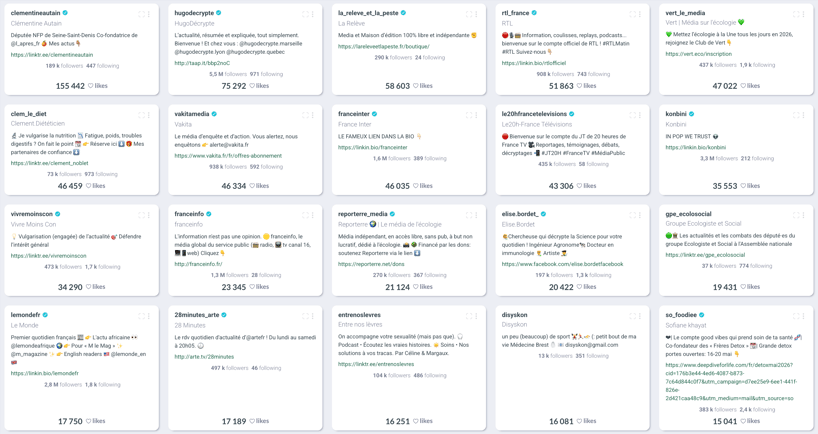818x434 pixels.
Task: Open the three-dot menu on vert_le_media card
Action: click(x=804, y=14)
